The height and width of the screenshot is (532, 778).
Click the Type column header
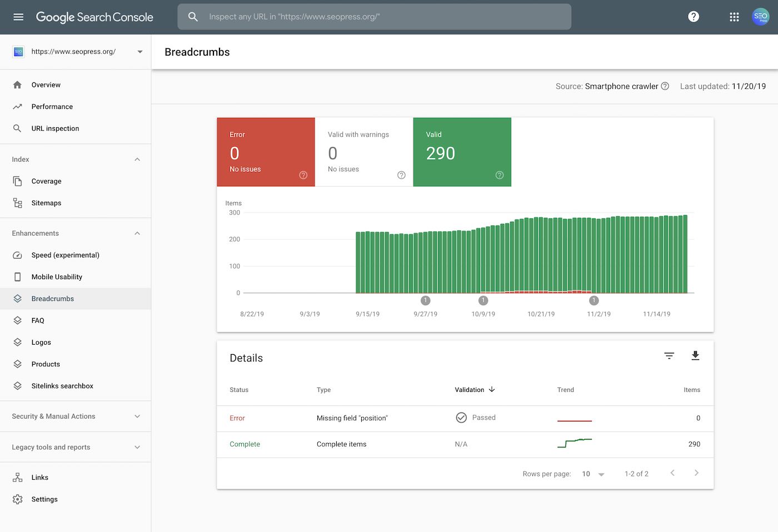point(323,390)
